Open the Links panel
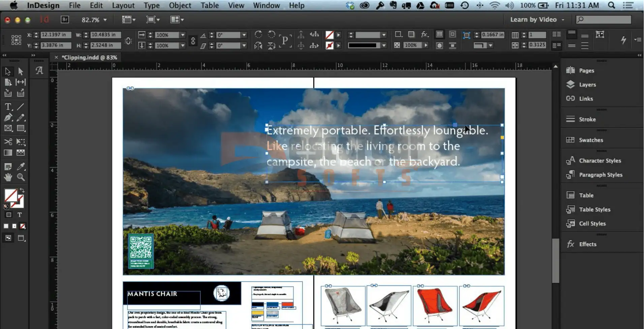The height and width of the screenshot is (329, 644). click(586, 98)
